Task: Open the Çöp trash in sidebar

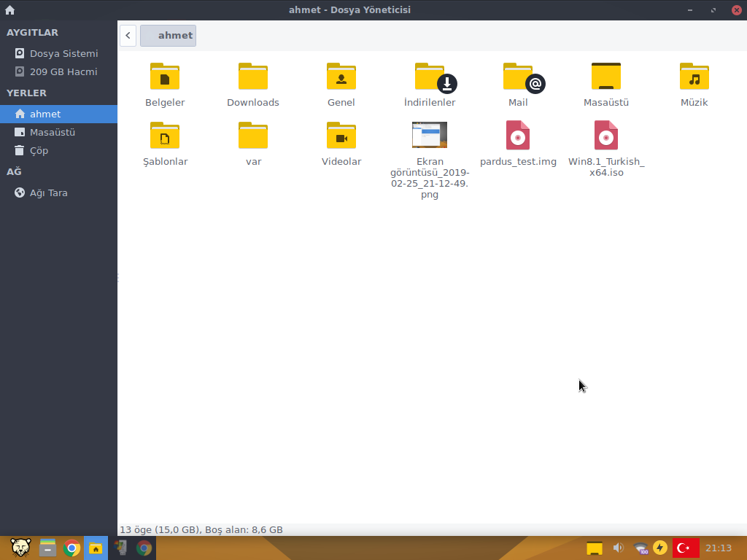Action: 39,150
